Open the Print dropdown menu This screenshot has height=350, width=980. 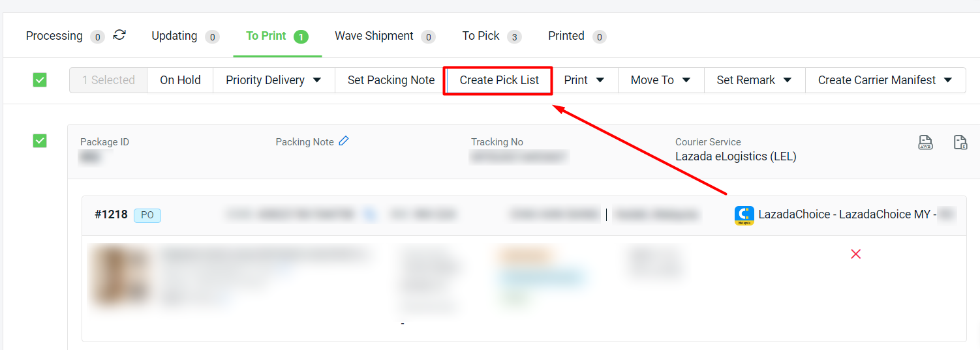click(x=585, y=80)
